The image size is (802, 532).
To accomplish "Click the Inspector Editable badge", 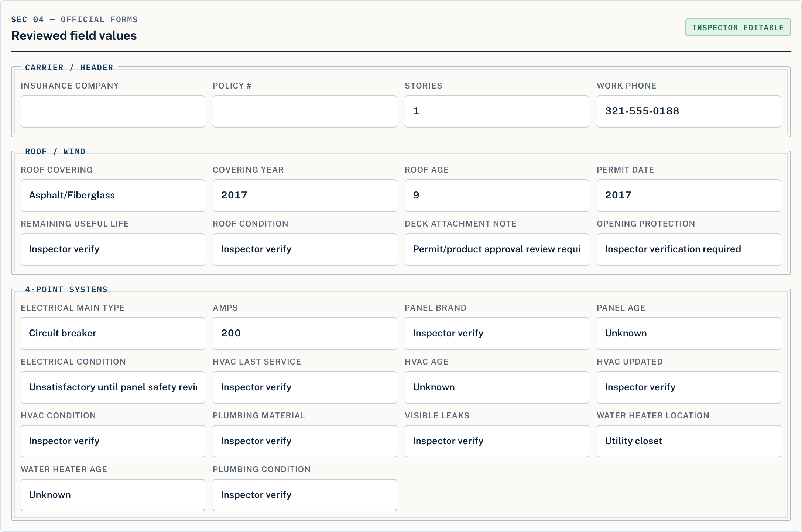I will coord(738,27).
